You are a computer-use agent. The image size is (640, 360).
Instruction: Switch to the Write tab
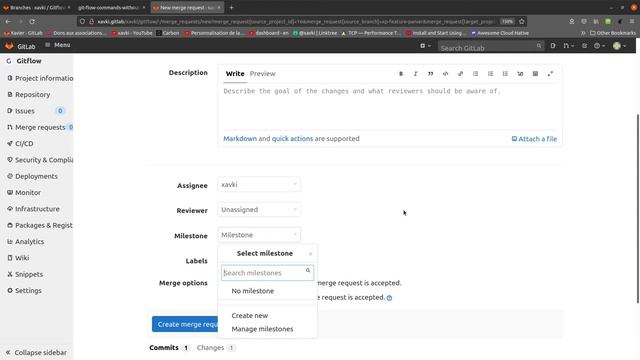coord(235,73)
